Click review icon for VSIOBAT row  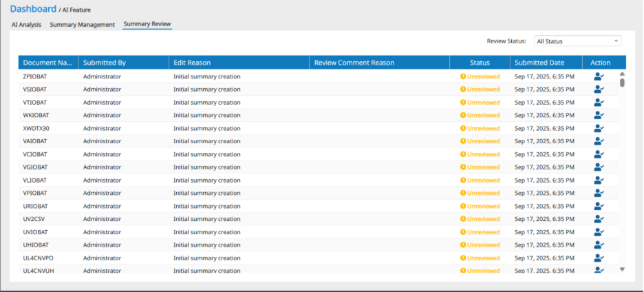coord(598,90)
